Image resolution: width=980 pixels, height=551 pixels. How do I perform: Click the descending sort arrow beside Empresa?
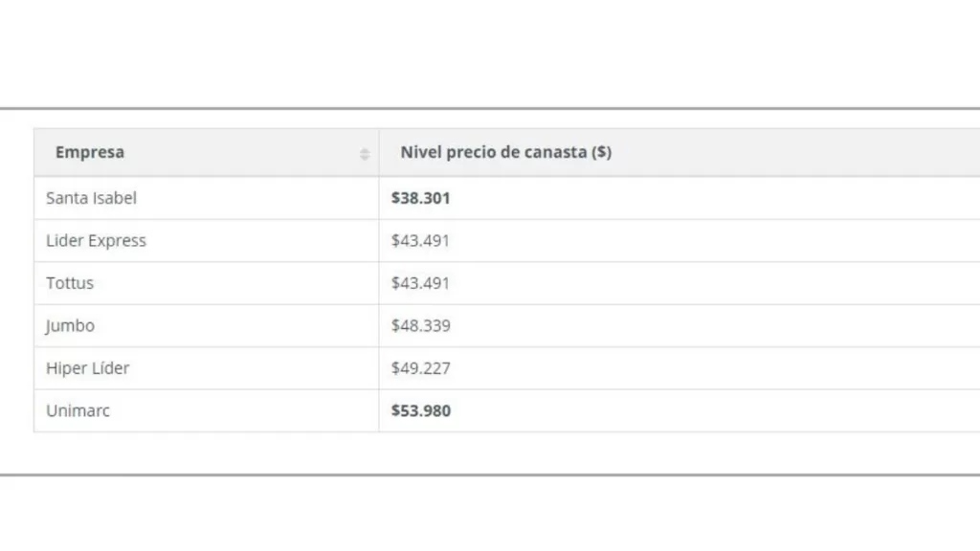(365, 157)
